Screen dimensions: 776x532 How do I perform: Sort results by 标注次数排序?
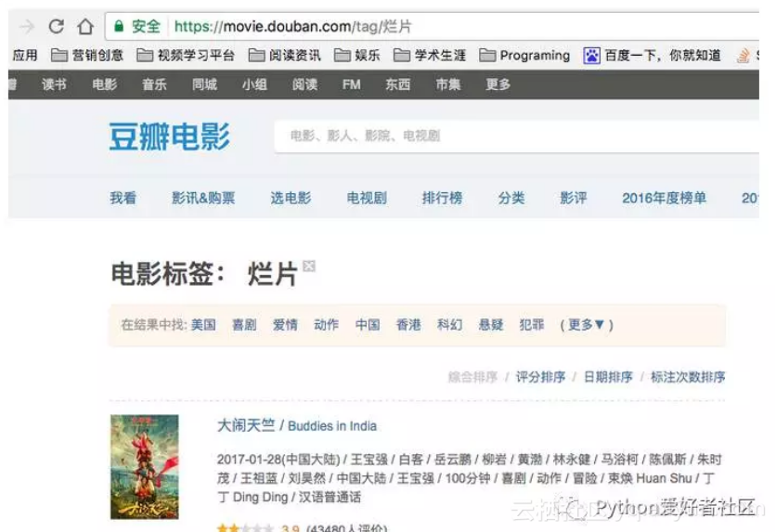tap(688, 377)
